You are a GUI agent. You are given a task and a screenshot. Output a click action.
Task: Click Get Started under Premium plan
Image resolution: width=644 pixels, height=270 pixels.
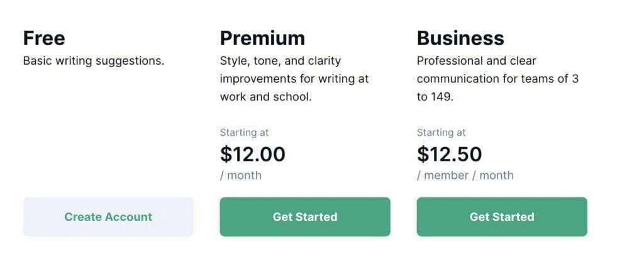[x=305, y=217]
